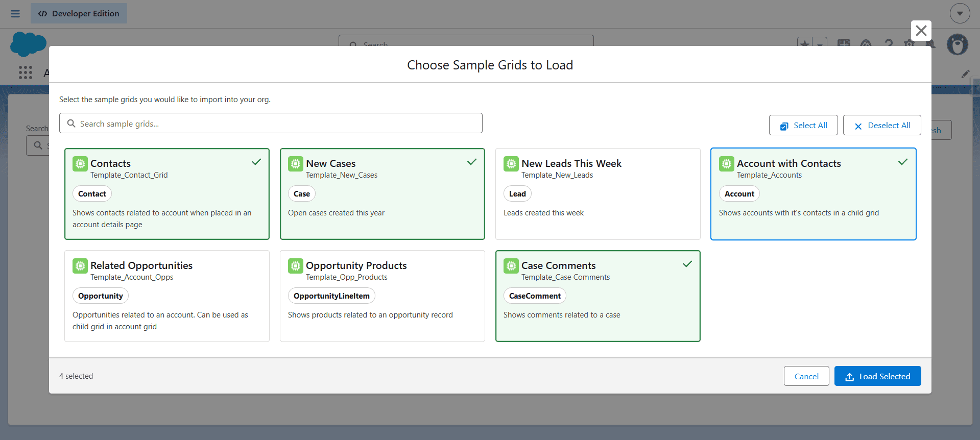Select the Opportunity Products card
This screenshot has width=980, height=440.
pyautogui.click(x=382, y=296)
